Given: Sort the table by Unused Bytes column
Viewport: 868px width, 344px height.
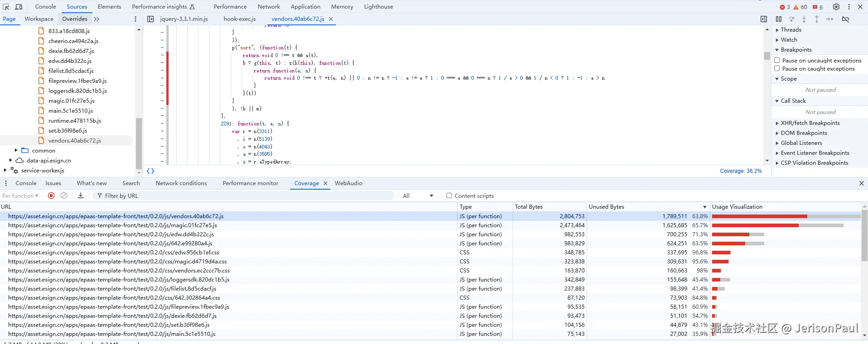Looking at the screenshot, I should [x=606, y=207].
